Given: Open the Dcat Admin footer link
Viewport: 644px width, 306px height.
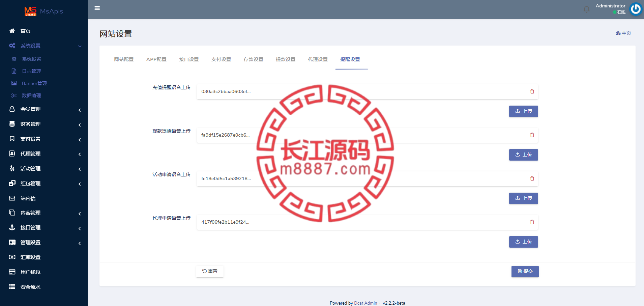Looking at the screenshot, I should [x=365, y=303].
